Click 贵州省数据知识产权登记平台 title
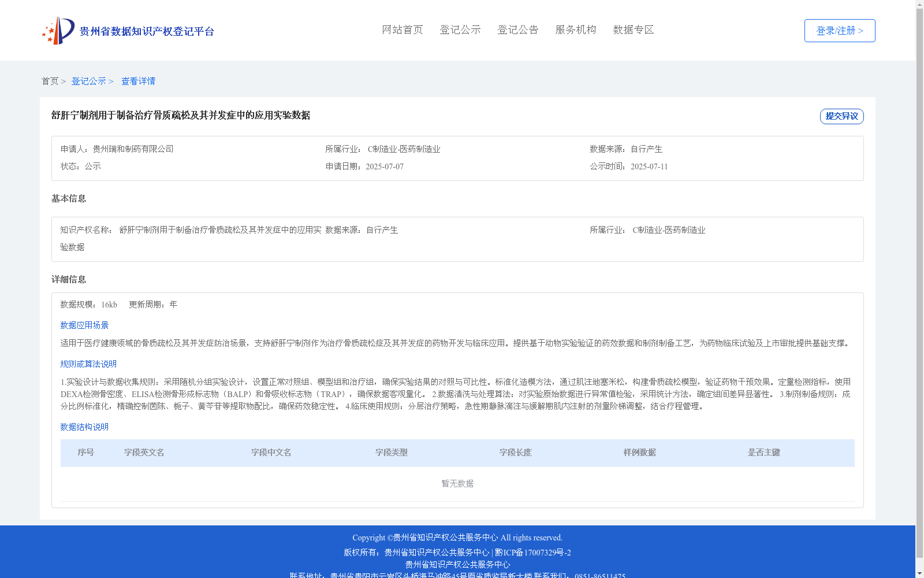This screenshot has height=578, width=924. pyautogui.click(x=147, y=31)
